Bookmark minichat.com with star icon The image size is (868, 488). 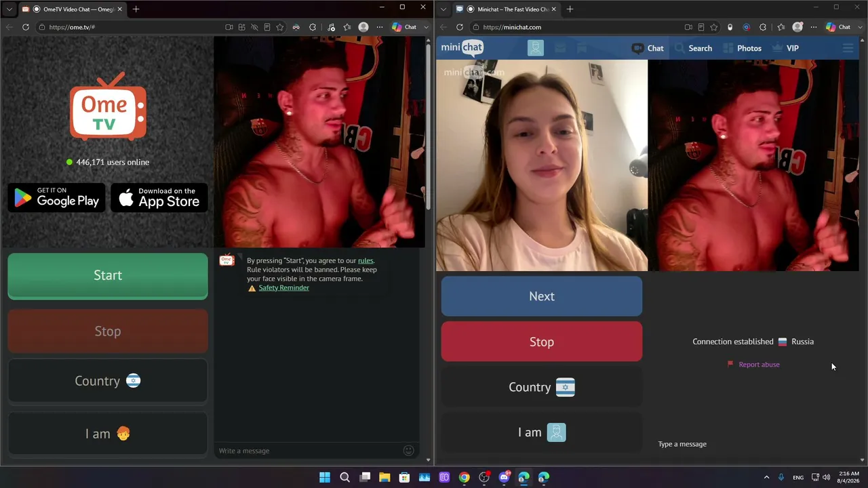pyautogui.click(x=713, y=27)
